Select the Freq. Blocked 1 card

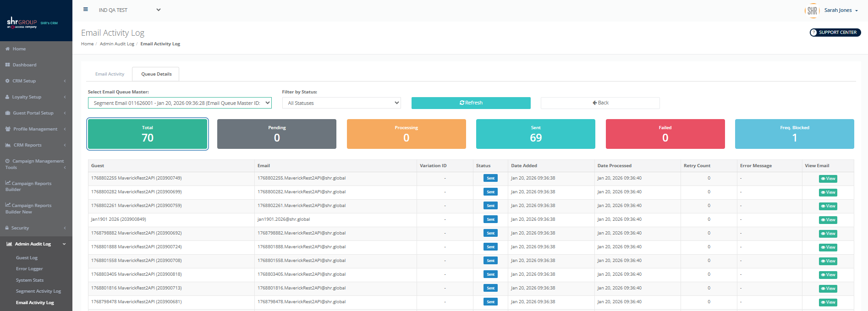click(795, 134)
